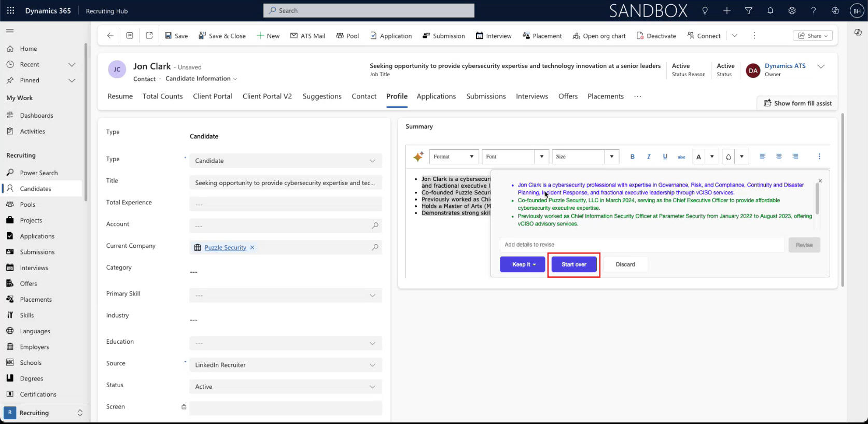Open the settings gear
The height and width of the screenshot is (424, 868).
792,10
